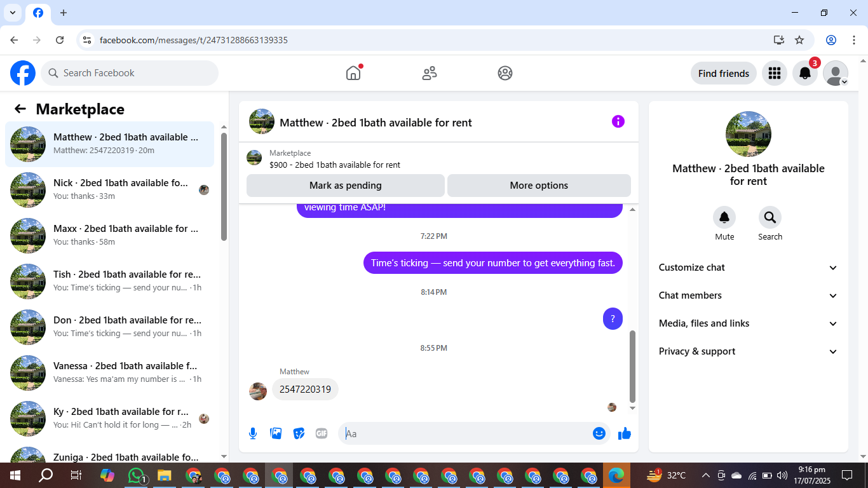Open the $900 listing thumbnail in the Marketplace banner
Screen dimensions: 868x488
254,158
